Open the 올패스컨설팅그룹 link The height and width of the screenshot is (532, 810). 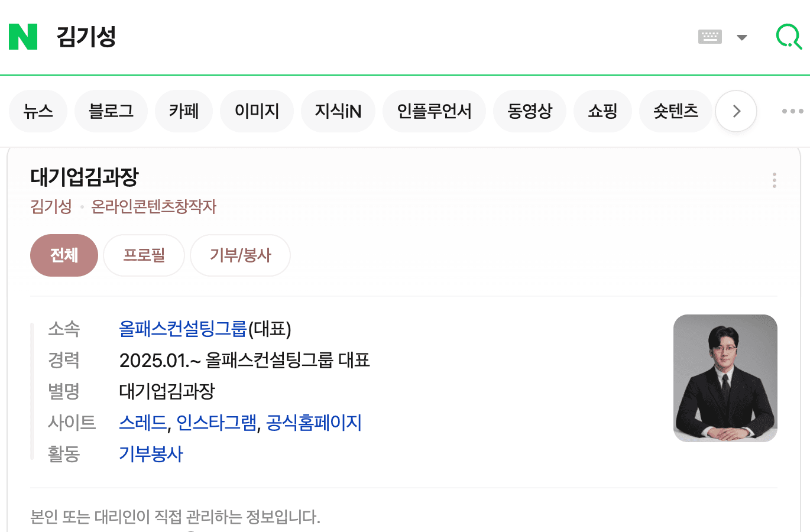click(182, 329)
